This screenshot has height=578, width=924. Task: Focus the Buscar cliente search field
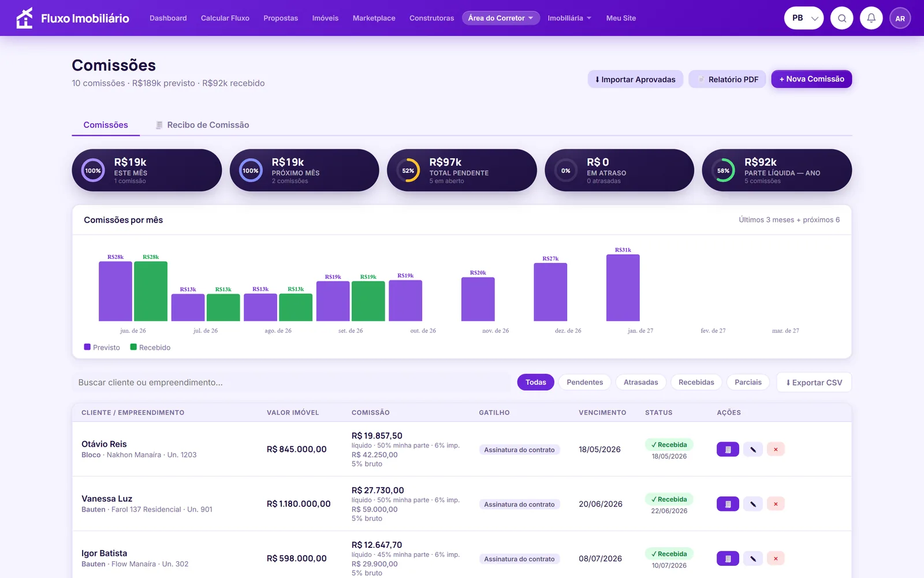pos(292,383)
